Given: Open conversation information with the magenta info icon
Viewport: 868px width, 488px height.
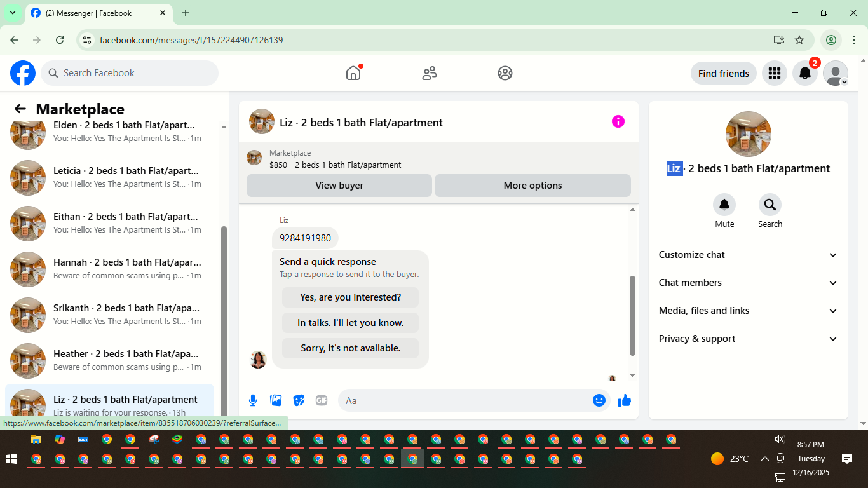Looking at the screenshot, I should 618,121.
